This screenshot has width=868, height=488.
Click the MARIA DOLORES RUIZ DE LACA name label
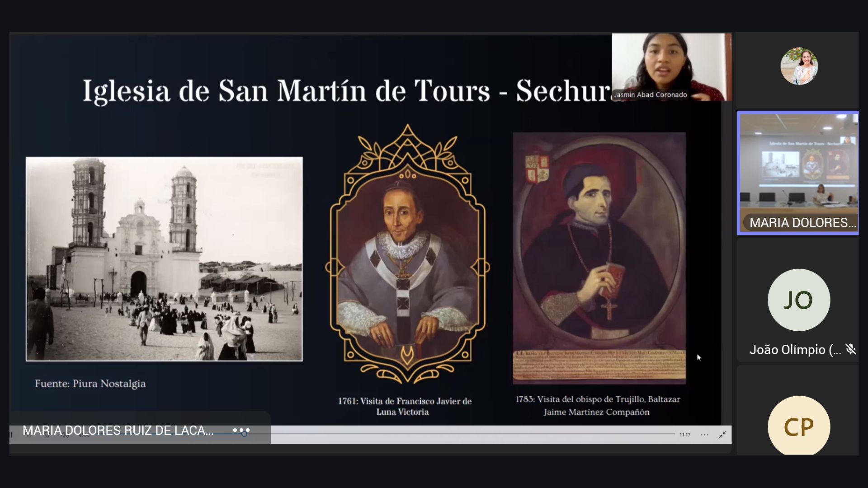point(118,431)
